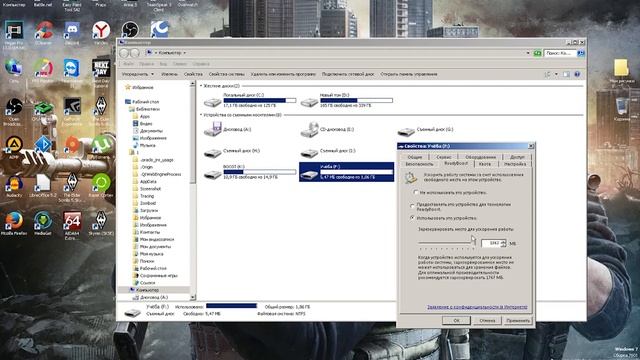Viewport: 640px width, 360px height.
Task: Expand the Computer breadcrumb arrow in address bar
Action: click(x=184, y=53)
